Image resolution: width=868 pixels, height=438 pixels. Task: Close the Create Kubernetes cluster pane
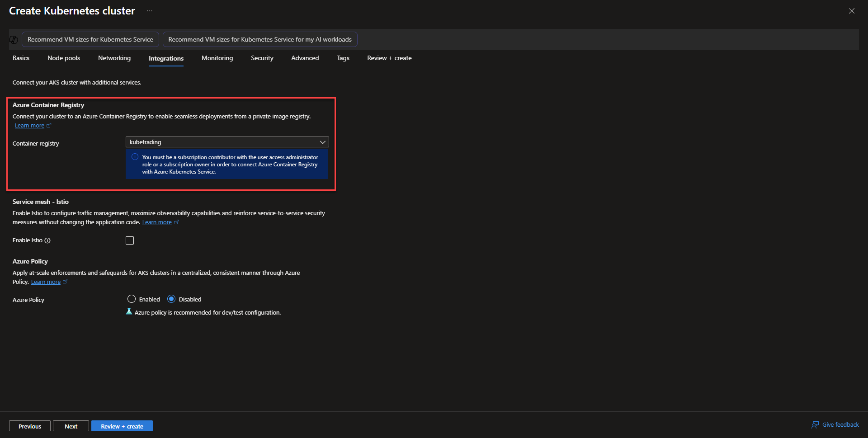851,11
